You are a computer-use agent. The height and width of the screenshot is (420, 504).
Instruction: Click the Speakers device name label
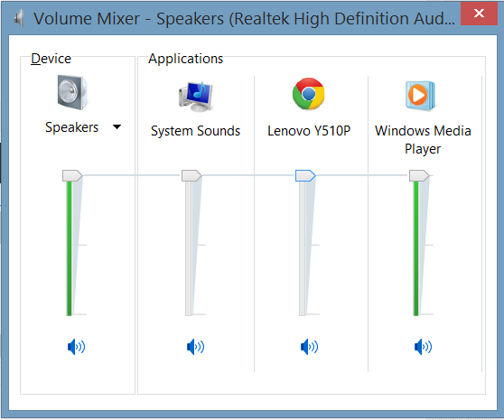click(x=71, y=127)
